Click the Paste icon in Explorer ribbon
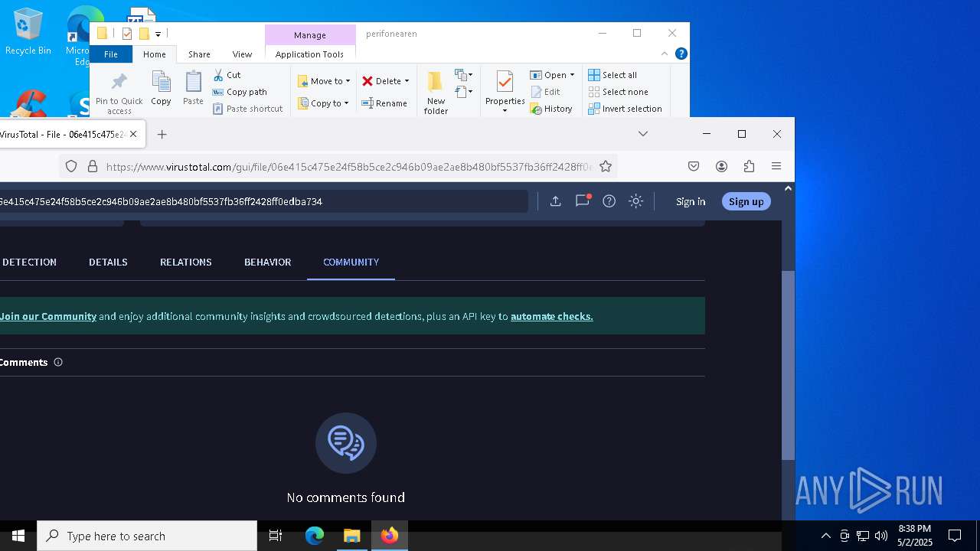Screen dimensions: 980x551 193,88
